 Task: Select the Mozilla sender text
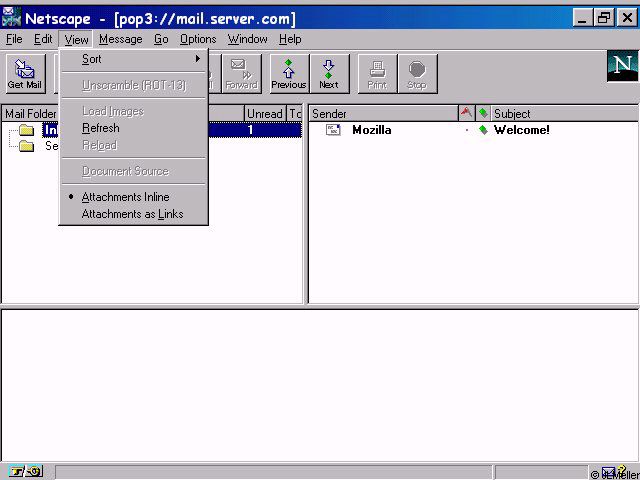[x=371, y=130]
